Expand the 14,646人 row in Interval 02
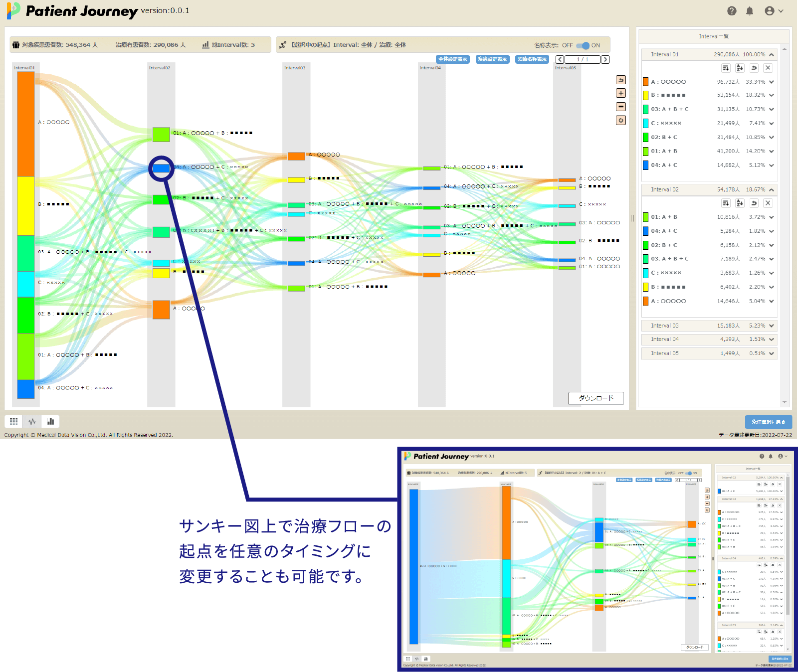The image size is (798, 672). 772,301
